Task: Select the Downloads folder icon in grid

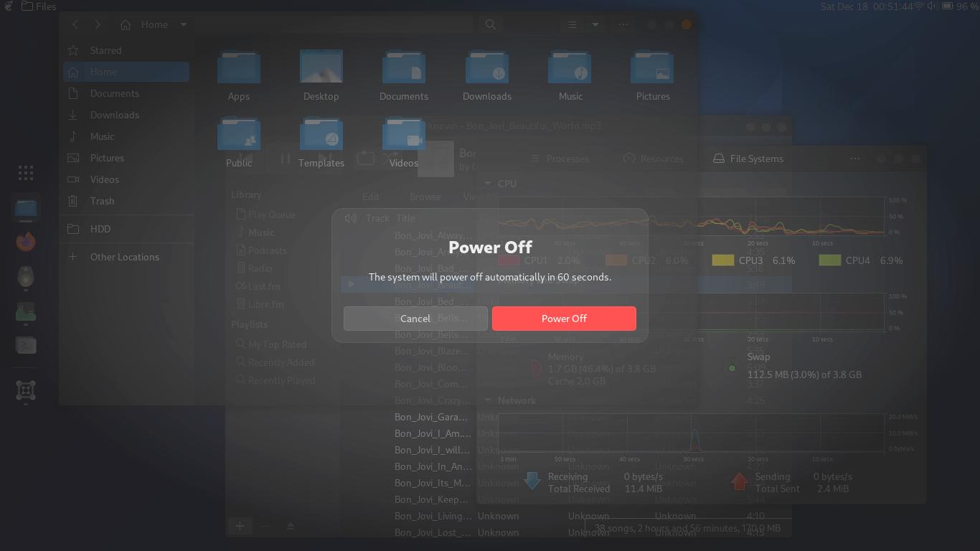Action: pyautogui.click(x=487, y=67)
